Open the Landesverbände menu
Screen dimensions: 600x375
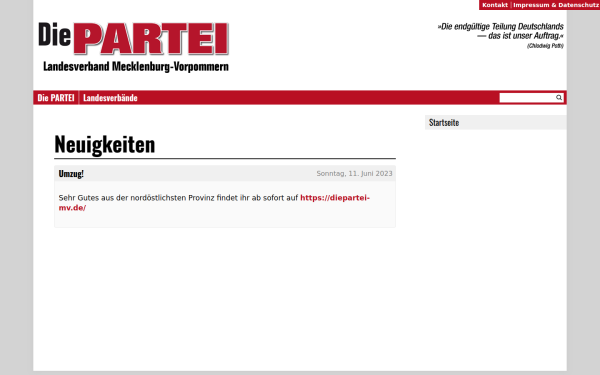coord(110,98)
